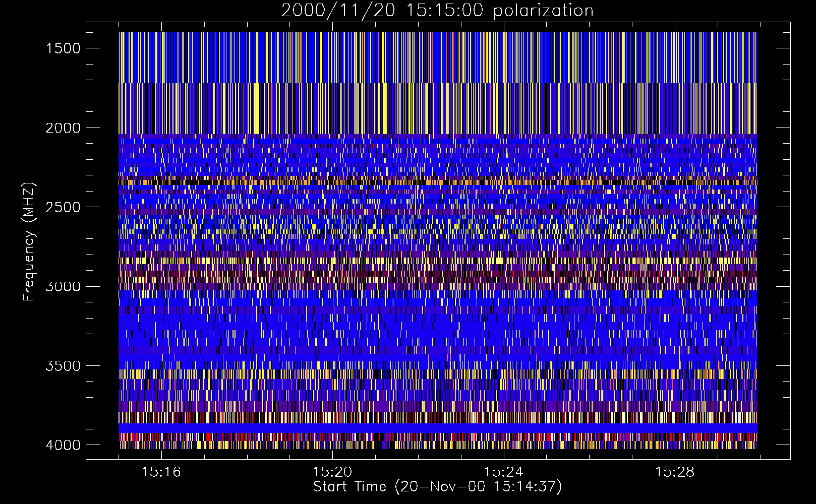Click the 'Frequency (MHZ)' axis label

click(29, 242)
